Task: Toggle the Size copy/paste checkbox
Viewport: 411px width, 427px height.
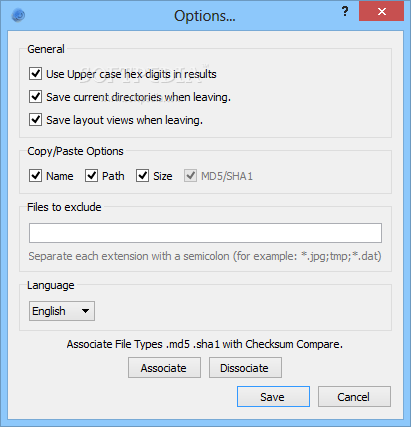Action: pyautogui.click(x=142, y=176)
